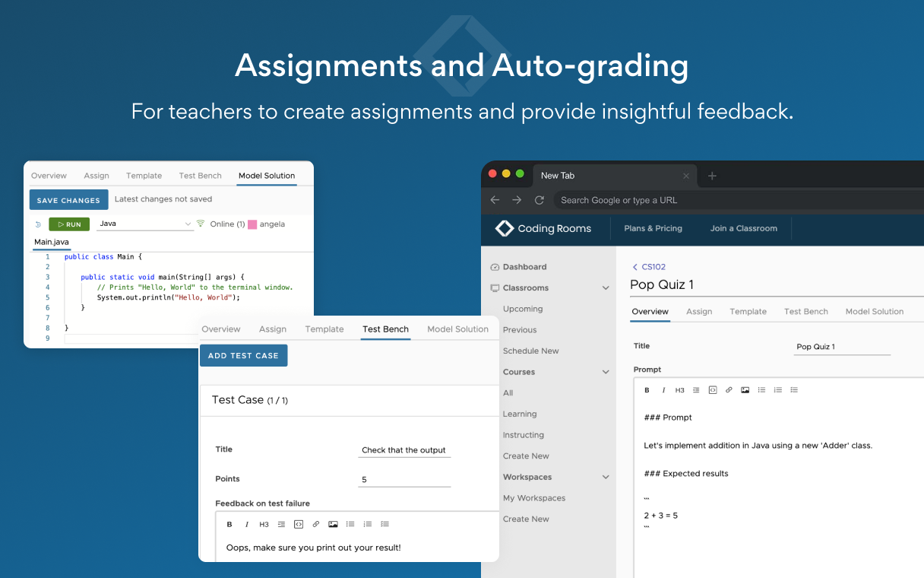The image size is (924, 578).
Task: Click the Save Changes button
Action: (x=69, y=200)
